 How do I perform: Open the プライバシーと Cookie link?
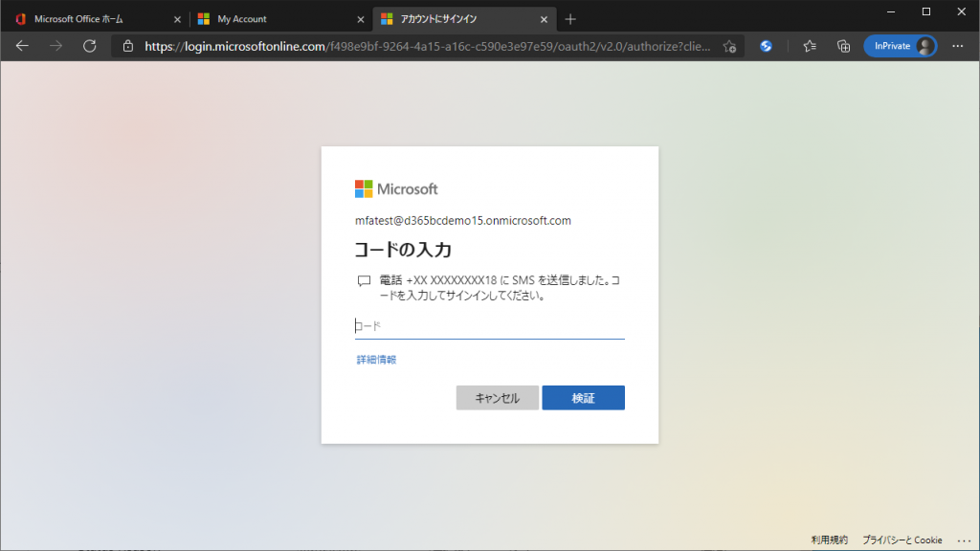902,540
